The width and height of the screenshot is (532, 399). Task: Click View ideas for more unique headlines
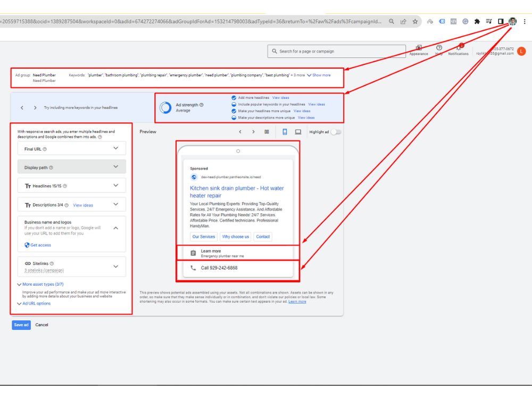(302, 111)
